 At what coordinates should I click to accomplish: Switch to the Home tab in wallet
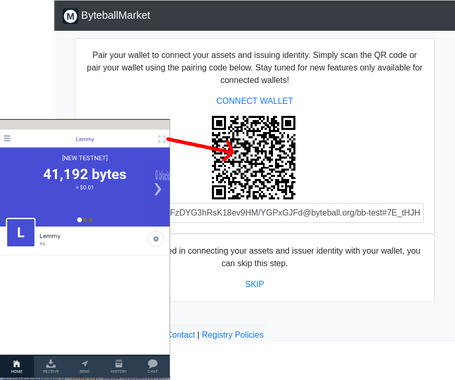coord(16,366)
